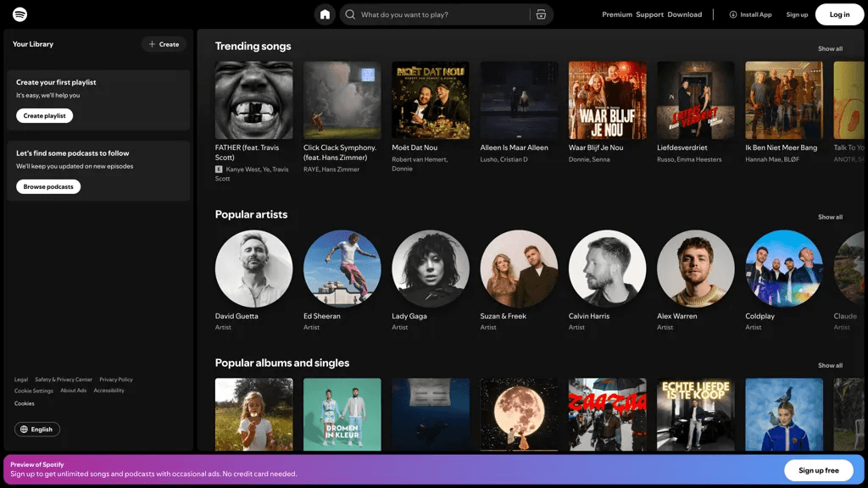Open Privacy Policy link

115,380
